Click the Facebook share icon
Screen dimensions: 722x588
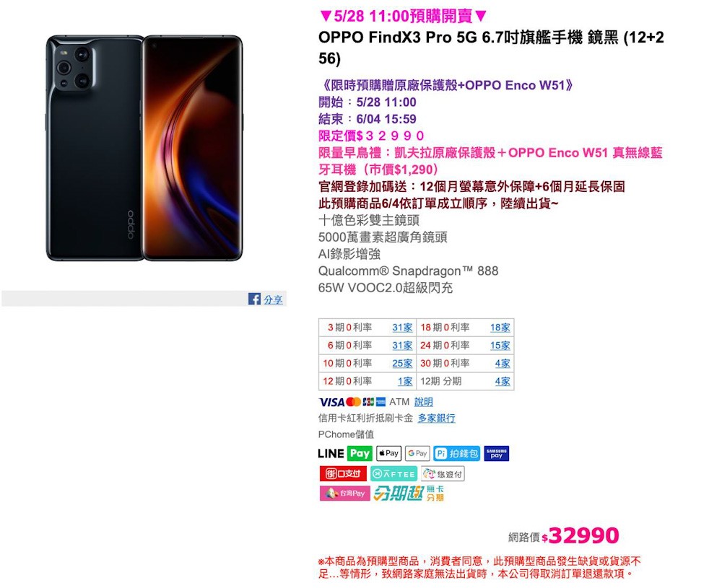(x=254, y=299)
